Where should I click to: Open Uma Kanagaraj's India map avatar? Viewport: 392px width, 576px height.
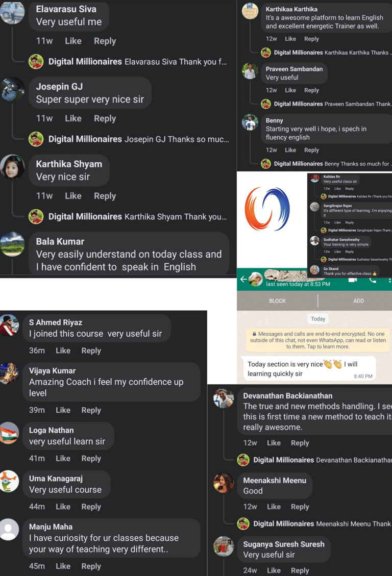point(9,481)
